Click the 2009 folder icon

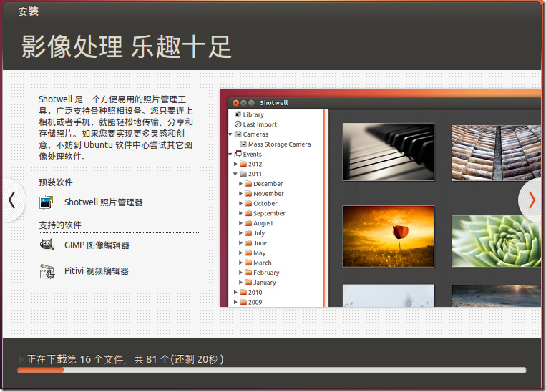pyautogui.click(x=243, y=302)
